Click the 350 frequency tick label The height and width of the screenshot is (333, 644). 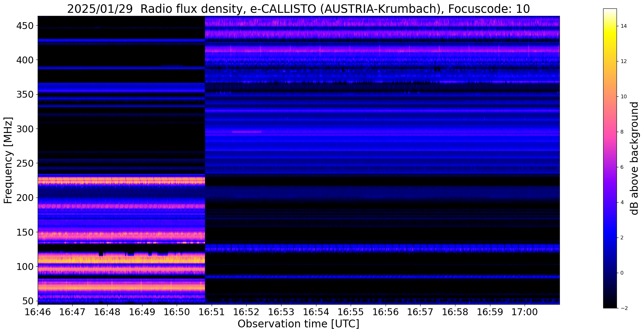coord(25,94)
